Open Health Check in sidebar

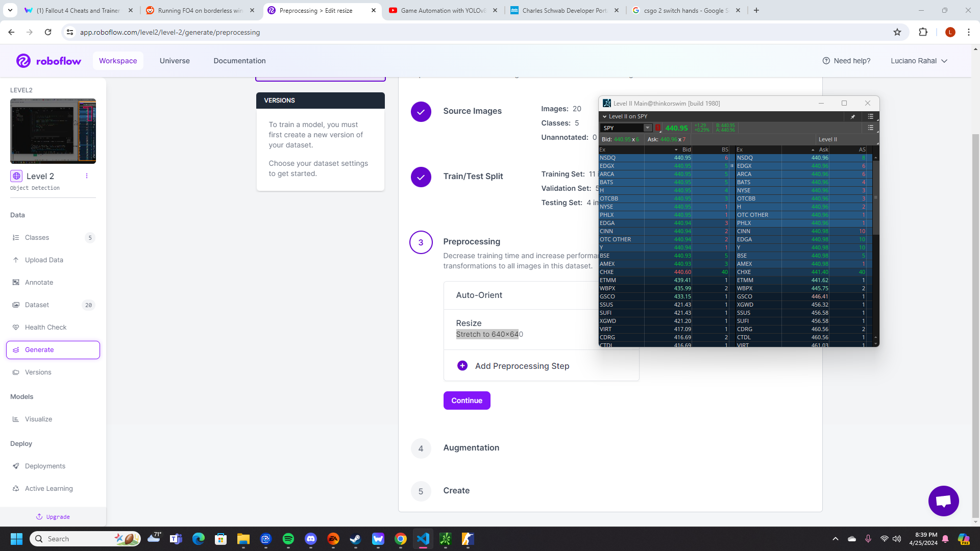45,327
